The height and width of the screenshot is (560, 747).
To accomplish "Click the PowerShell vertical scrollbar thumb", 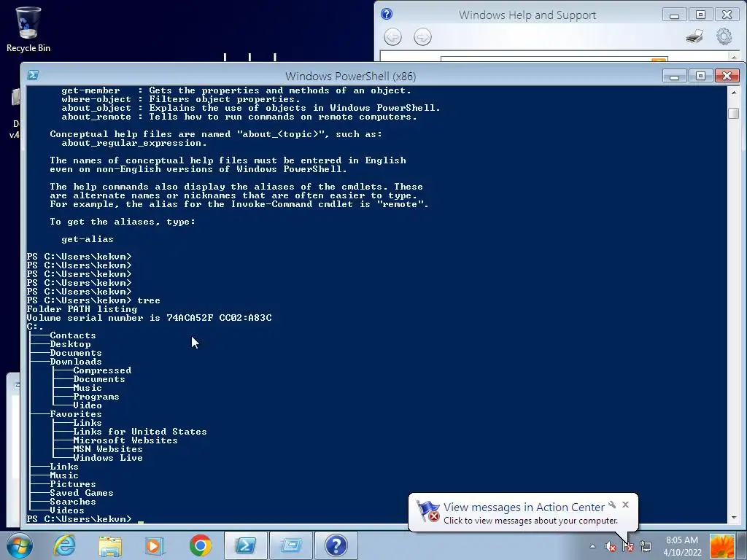I will pos(734,113).
